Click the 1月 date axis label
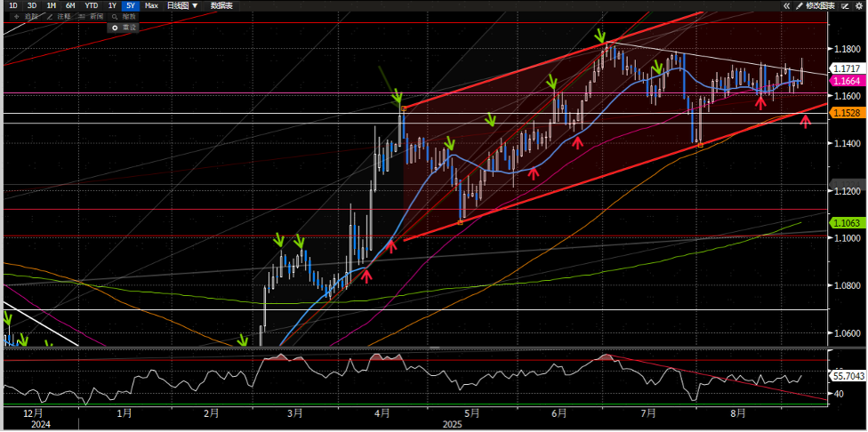The width and height of the screenshot is (868, 432). [125, 413]
